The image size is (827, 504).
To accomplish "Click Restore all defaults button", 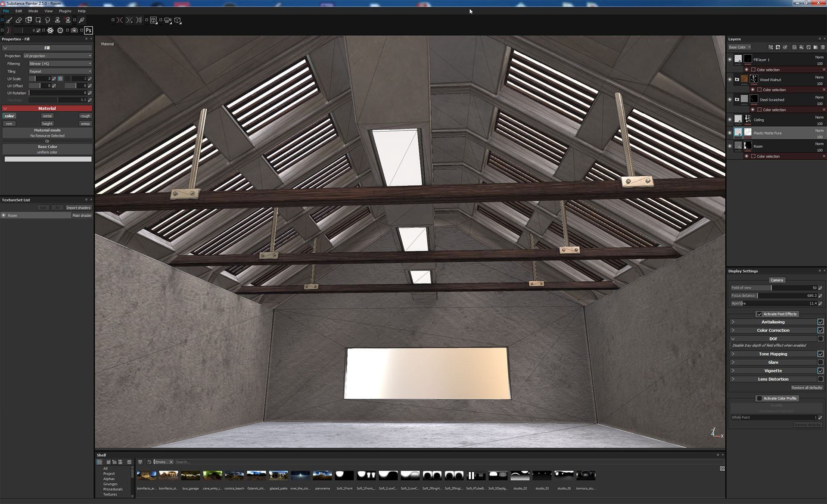I will click(806, 388).
